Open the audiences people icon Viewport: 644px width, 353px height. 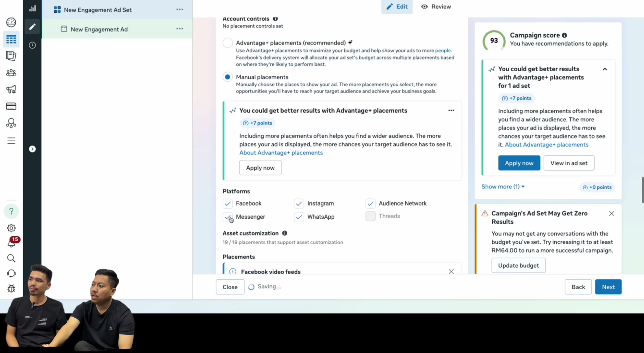[x=11, y=73]
